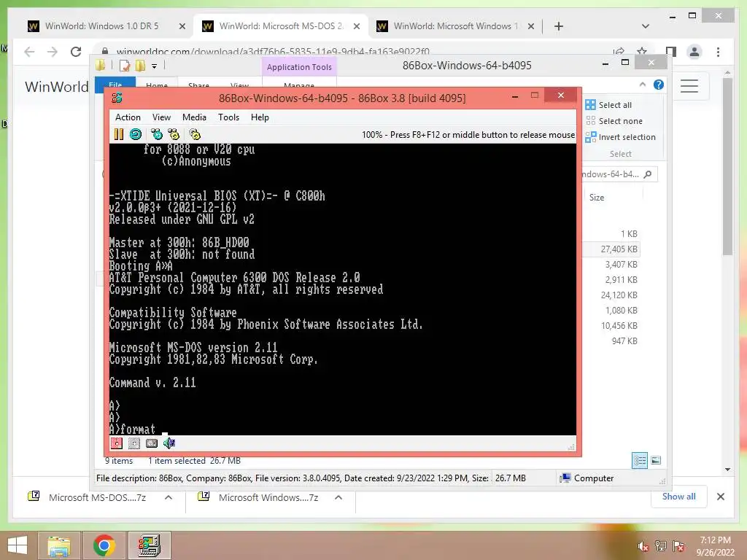Viewport: 747px width, 560px height.
Task: Open Chrome from the taskbar
Action: (104, 545)
